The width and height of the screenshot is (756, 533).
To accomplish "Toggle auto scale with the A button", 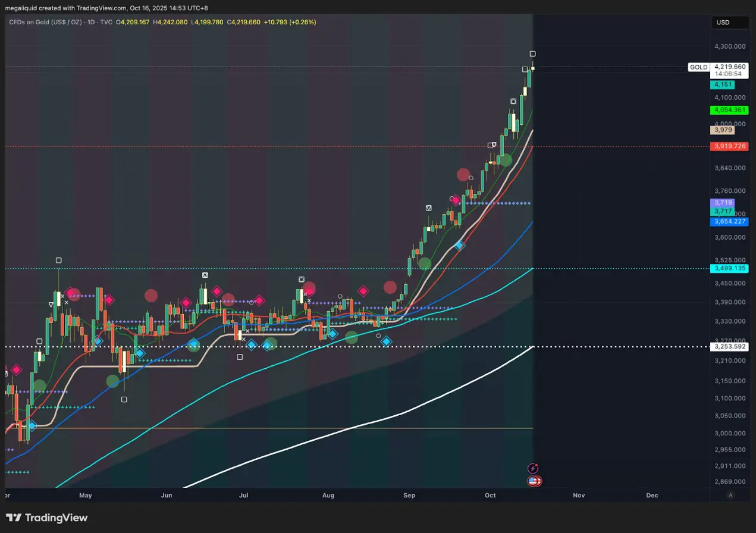I will (730, 496).
